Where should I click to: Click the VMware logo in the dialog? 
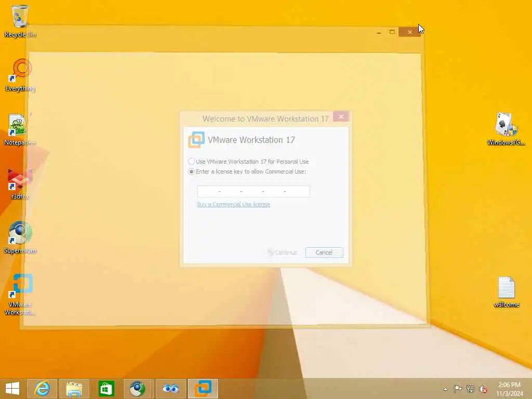[196, 140]
